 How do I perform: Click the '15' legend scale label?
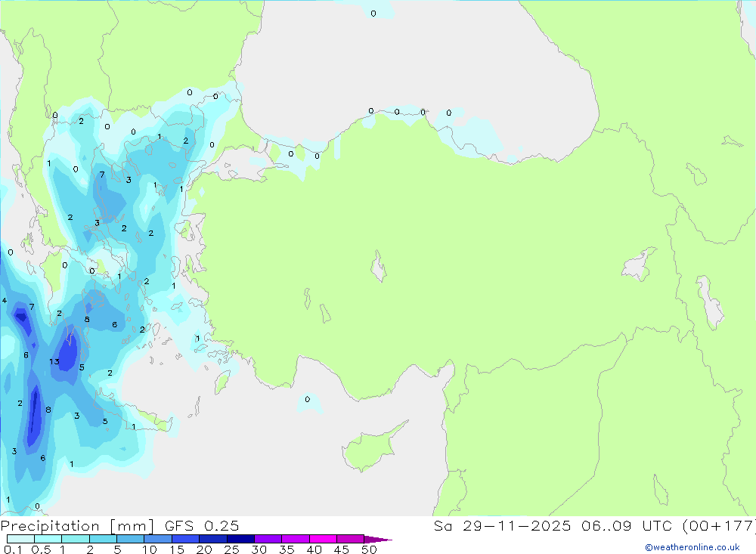pyautogui.click(x=177, y=549)
